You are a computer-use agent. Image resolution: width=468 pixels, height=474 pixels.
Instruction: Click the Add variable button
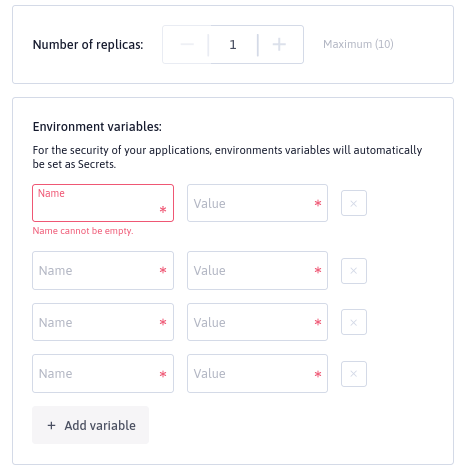[90, 425]
